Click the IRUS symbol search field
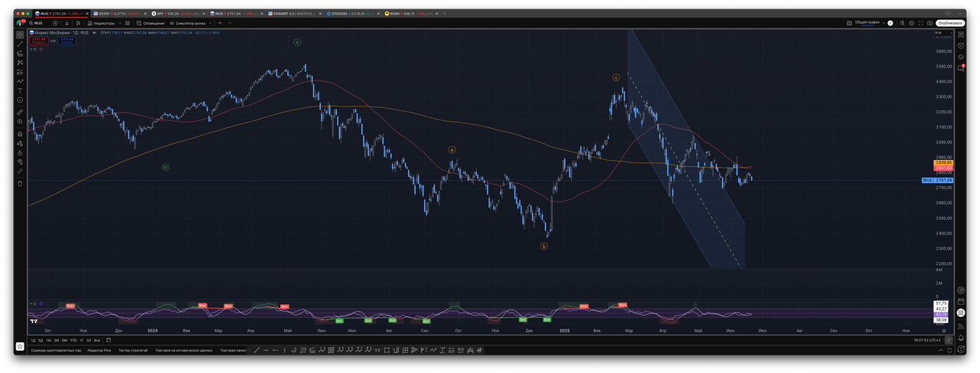 37,23
